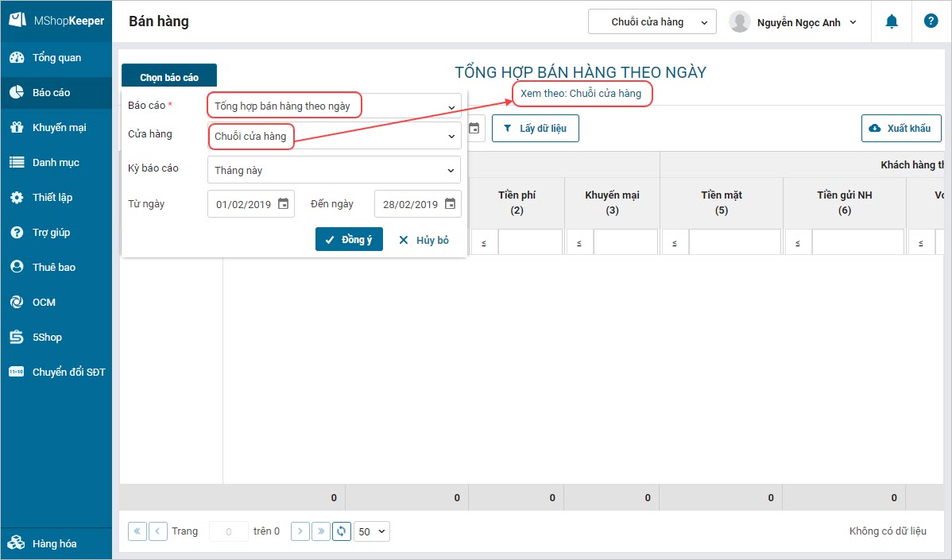
Task: Click the Tiền mặt (5) column header
Action: pyautogui.click(x=722, y=203)
